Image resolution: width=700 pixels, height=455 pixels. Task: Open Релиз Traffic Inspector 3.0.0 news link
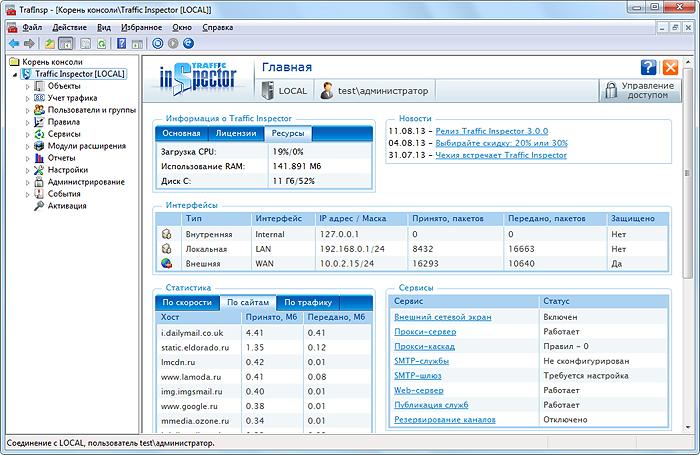coord(492,131)
